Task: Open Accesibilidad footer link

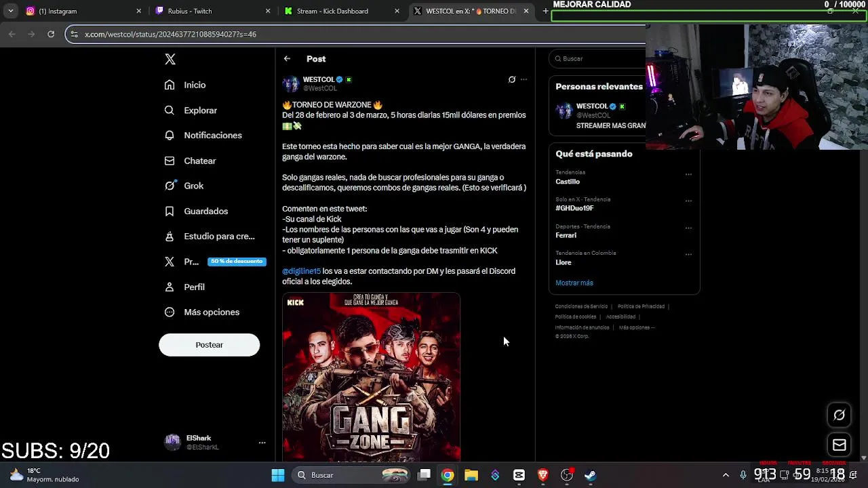Action: 620,317
